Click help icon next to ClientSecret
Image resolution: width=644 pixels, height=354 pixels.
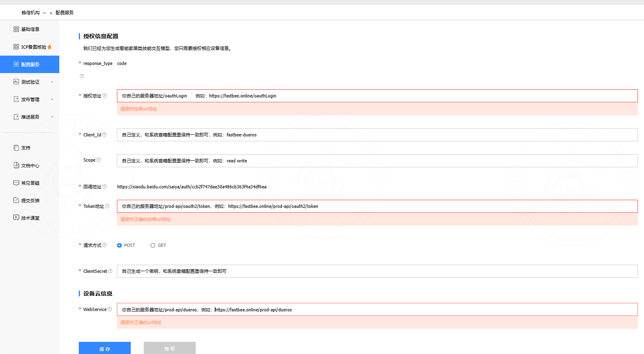point(110,271)
